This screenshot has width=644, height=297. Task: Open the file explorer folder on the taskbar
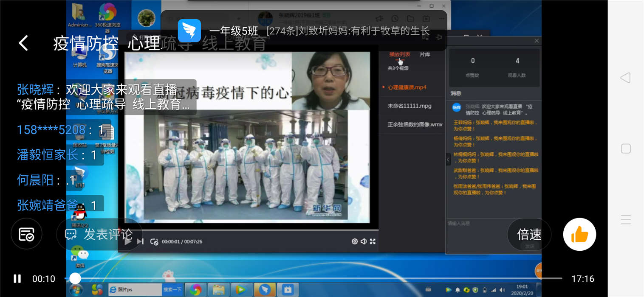219,290
